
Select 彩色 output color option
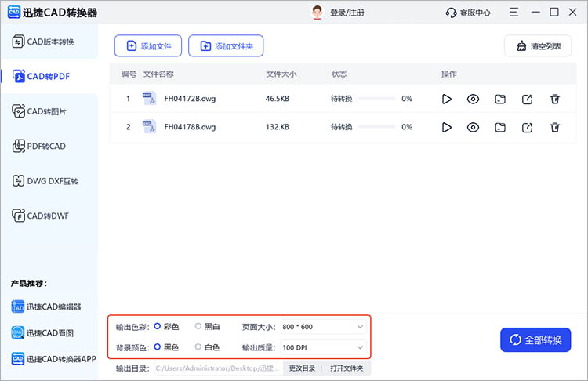pos(166,327)
